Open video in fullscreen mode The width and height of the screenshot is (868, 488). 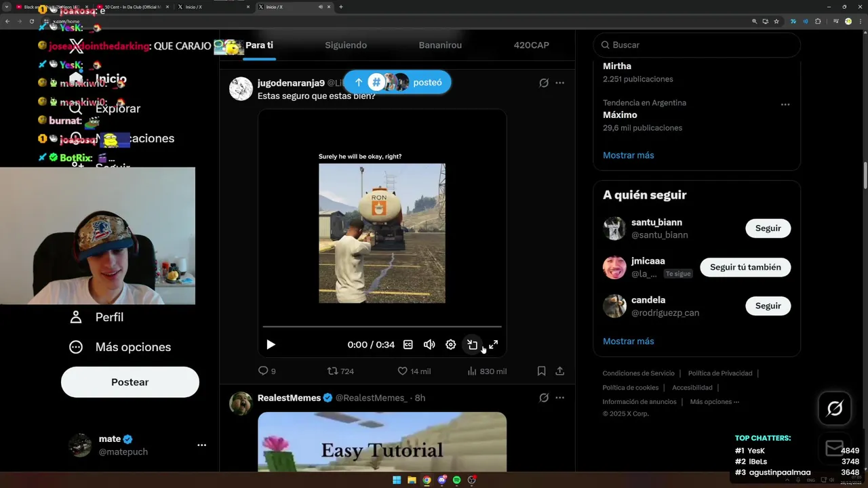pyautogui.click(x=494, y=344)
